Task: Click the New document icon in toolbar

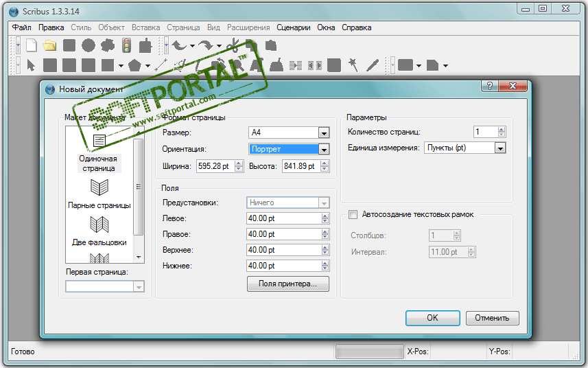Action: pos(32,46)
